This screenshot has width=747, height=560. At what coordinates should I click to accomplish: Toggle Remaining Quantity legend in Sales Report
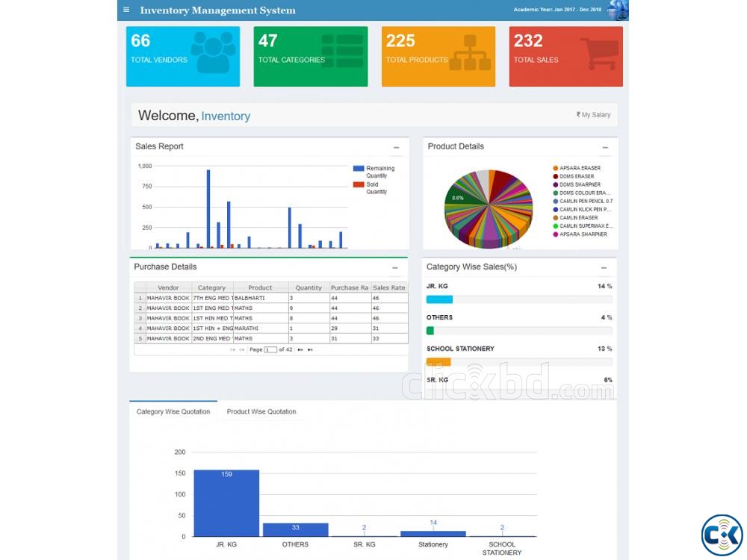(x=374, y=172)
